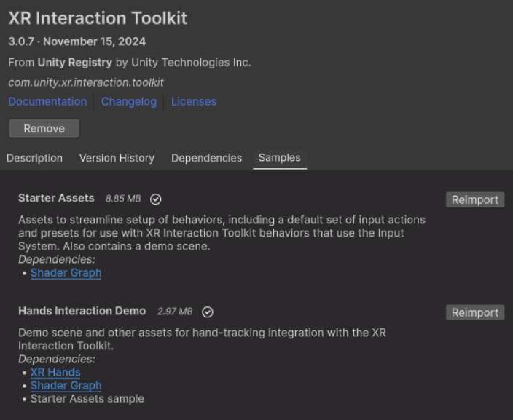Open the Changelog link
The width and height of the screenshot is (513, 420).
(129, 102)
